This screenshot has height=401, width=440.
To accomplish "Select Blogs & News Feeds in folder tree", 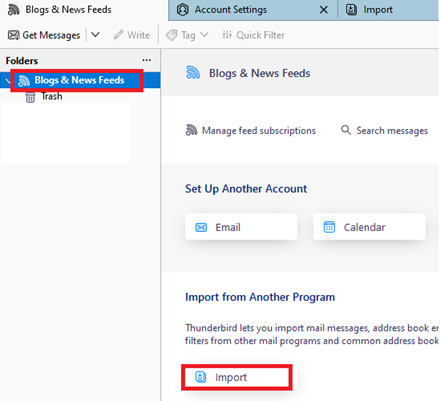I will tap(80, 80).
